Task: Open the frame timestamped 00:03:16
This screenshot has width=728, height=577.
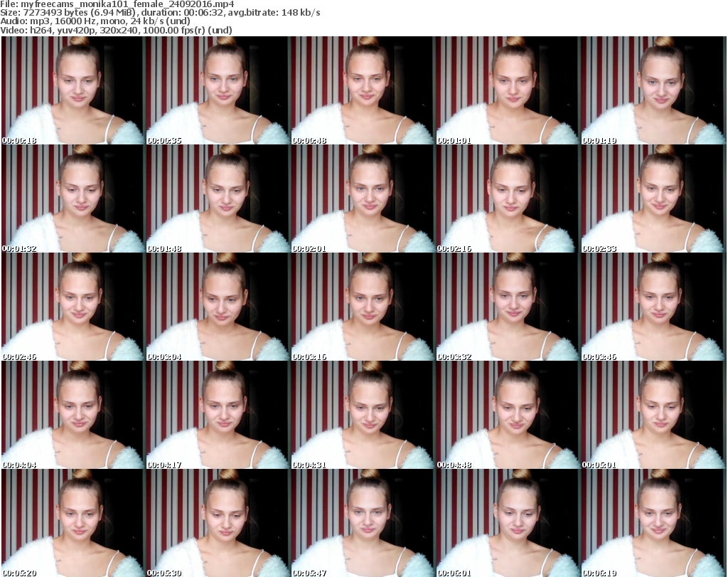Action: pos(363,307)
